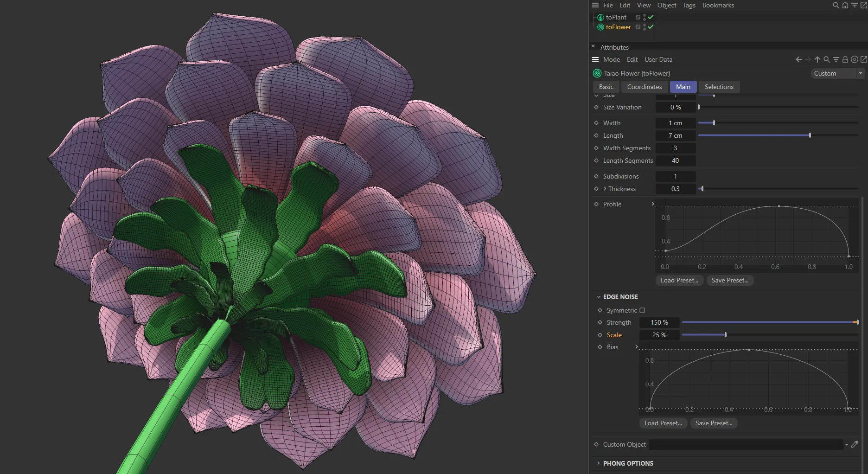
Task: Click the back arrow in Attributes panel
Action: click(x=798, y=59)
